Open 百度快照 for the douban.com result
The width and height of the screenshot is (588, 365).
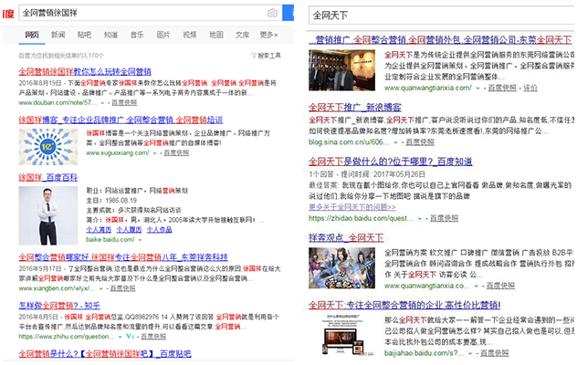point(124,102)
